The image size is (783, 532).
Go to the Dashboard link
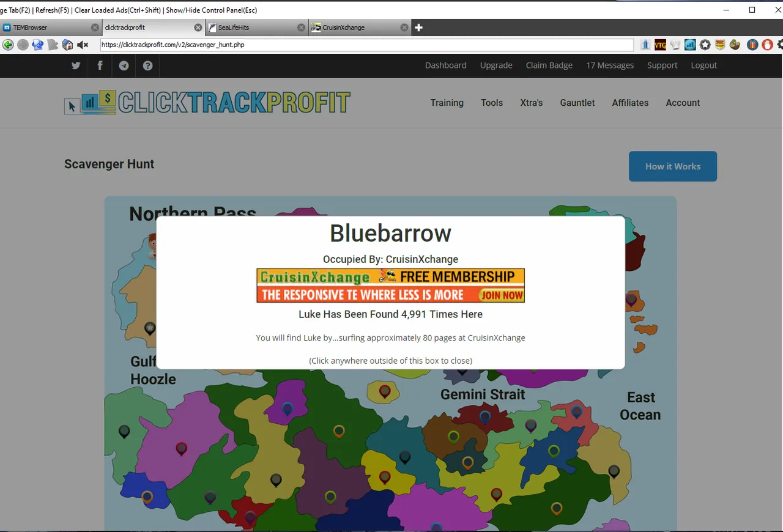446,65
